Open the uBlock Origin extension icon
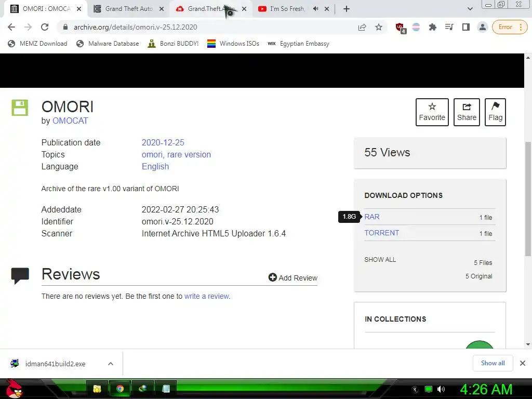The width and height of the screenshot is (532, 399). tap(401, 28)
